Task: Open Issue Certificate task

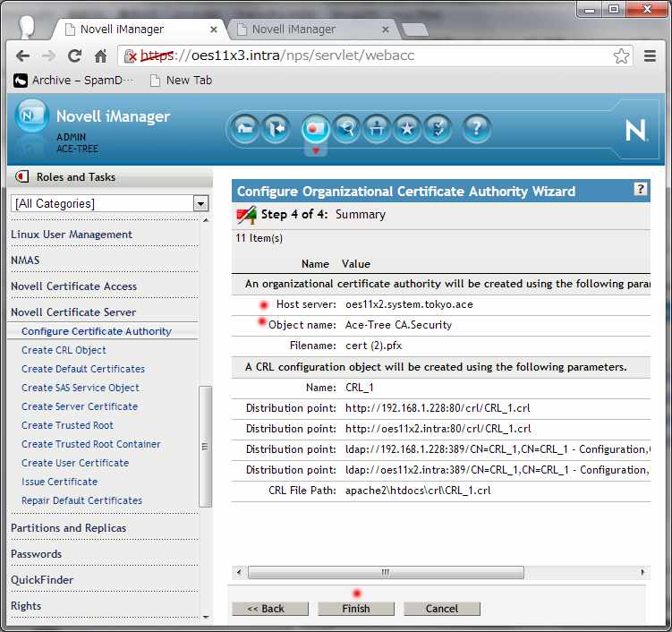Action: tap(59, 482)
